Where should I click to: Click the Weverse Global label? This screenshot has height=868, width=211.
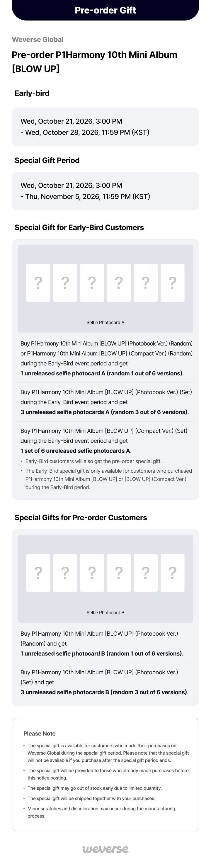coord(38,40)
